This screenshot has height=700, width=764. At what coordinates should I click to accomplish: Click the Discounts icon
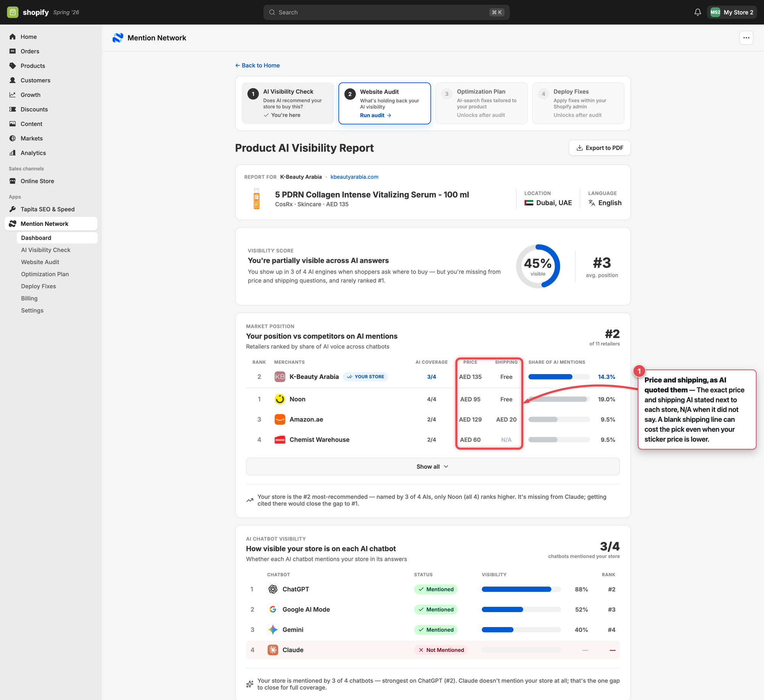(13, 109)
